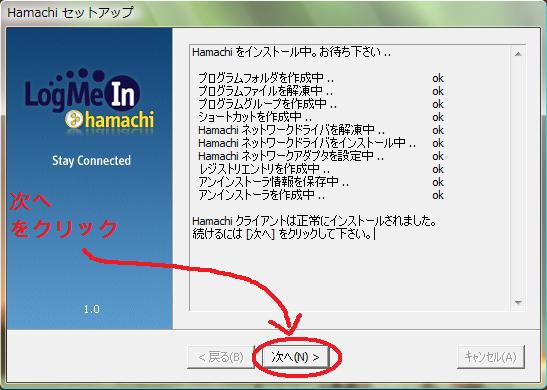This screenshot has width=547, height=390.
Task: Click the line 'プログラムグループを作成中 ..'
Action: [x=268, y=104]
